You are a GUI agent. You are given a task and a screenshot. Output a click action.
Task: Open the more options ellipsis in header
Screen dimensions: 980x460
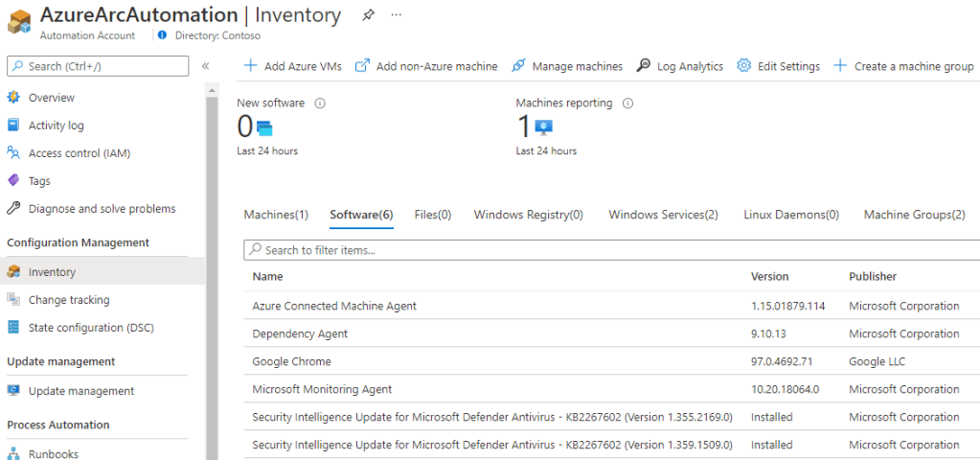[397, 15]
